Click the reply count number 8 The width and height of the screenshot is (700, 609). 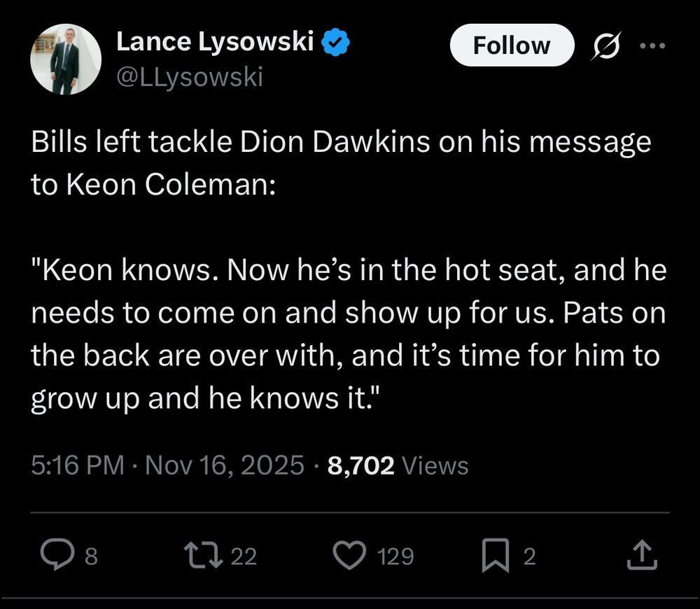pos(91,556)
